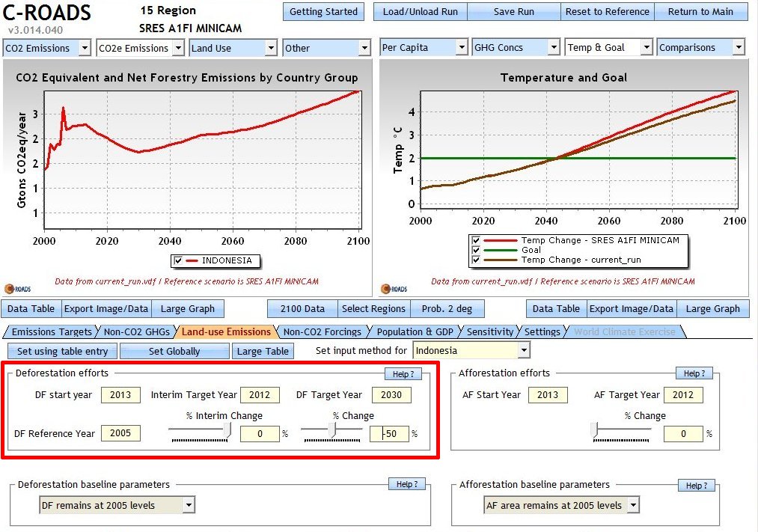Viewport: 758px width, 532px height.
Task: Open Help for Afforestation efforts
Action: click(x=694, y=373)
